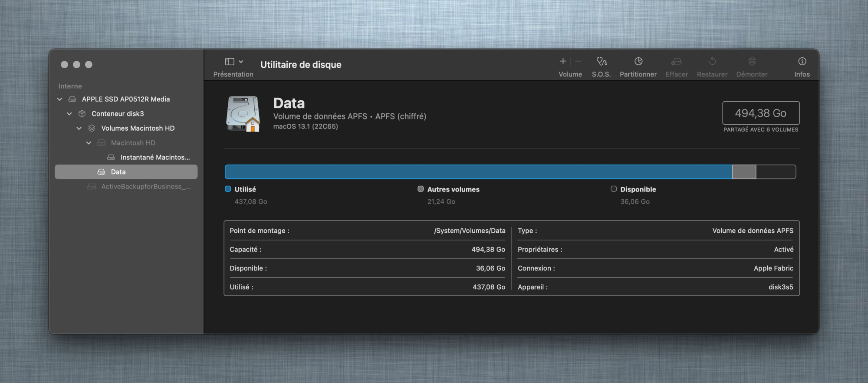Click the Démonter unmount icon
This screenshot has width=868, height=383.
[x=752, y=61]
